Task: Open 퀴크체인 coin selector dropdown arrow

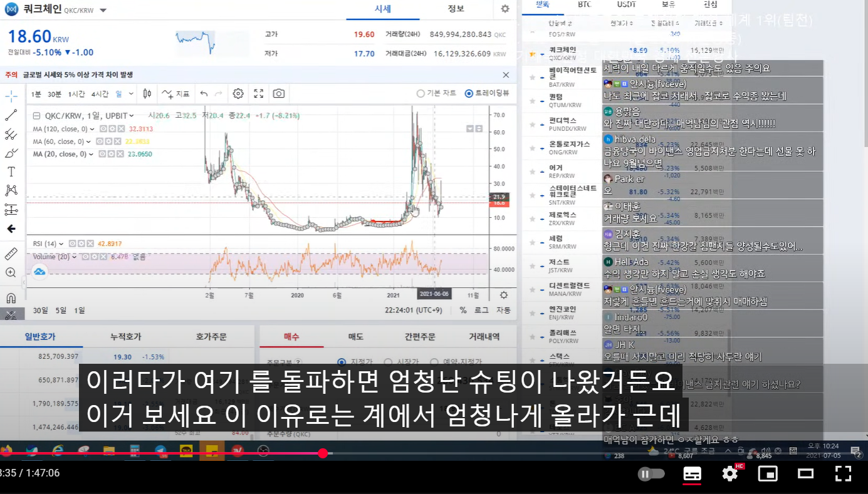Action: 103,11
